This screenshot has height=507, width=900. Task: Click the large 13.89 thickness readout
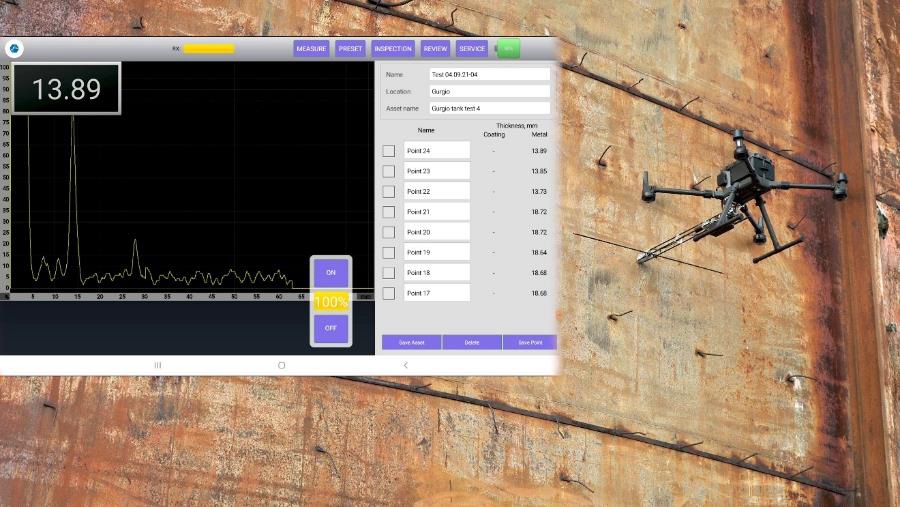[x=66, y=88]
